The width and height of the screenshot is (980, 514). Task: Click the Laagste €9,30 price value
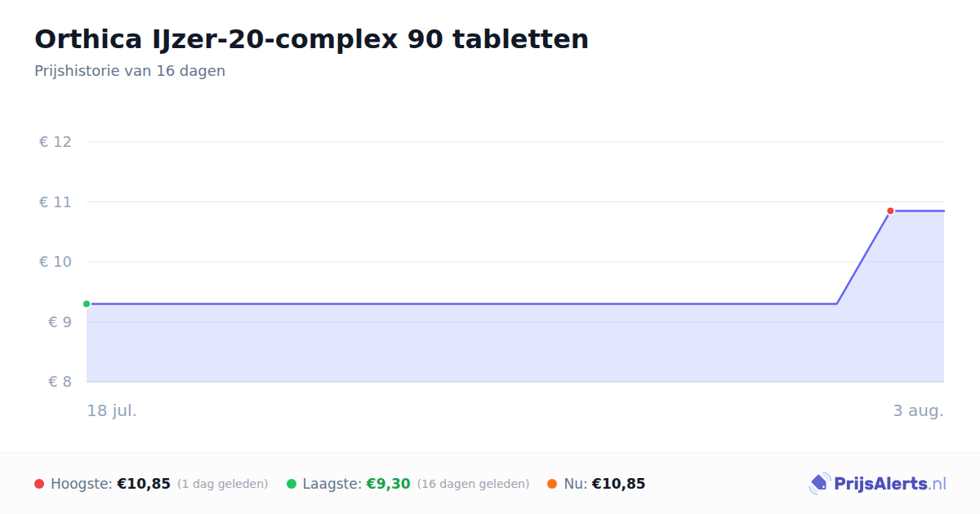click(388, 484)
